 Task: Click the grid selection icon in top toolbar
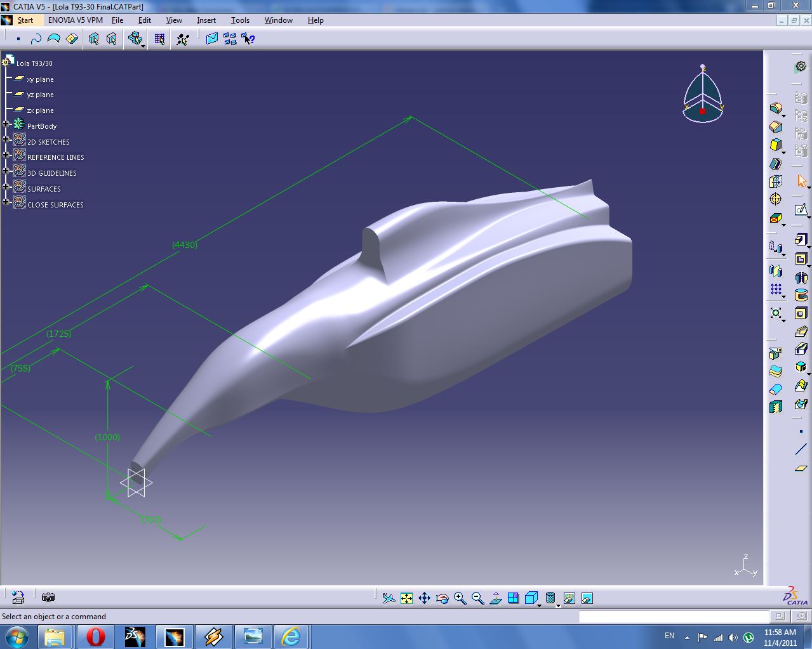pos(159,39)
